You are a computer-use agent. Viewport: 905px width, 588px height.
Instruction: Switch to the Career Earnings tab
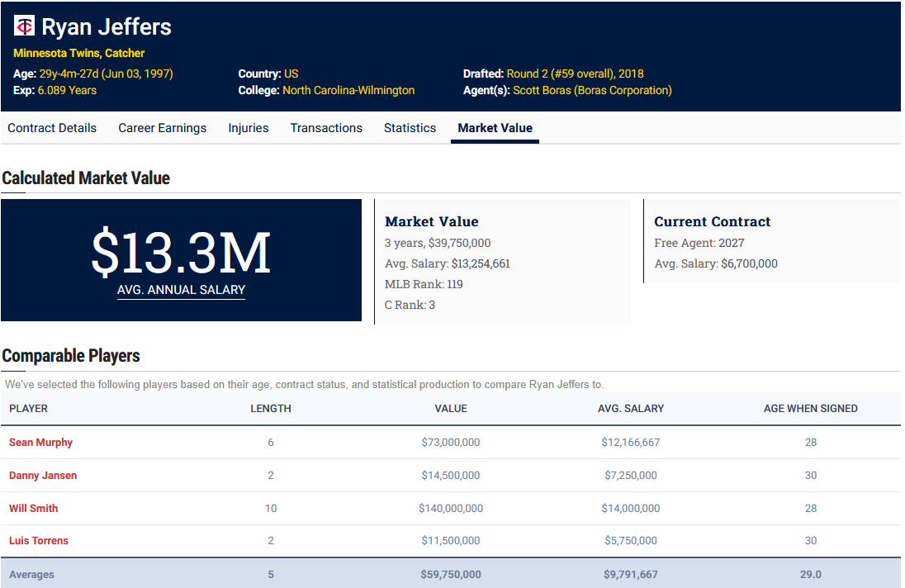162,128
